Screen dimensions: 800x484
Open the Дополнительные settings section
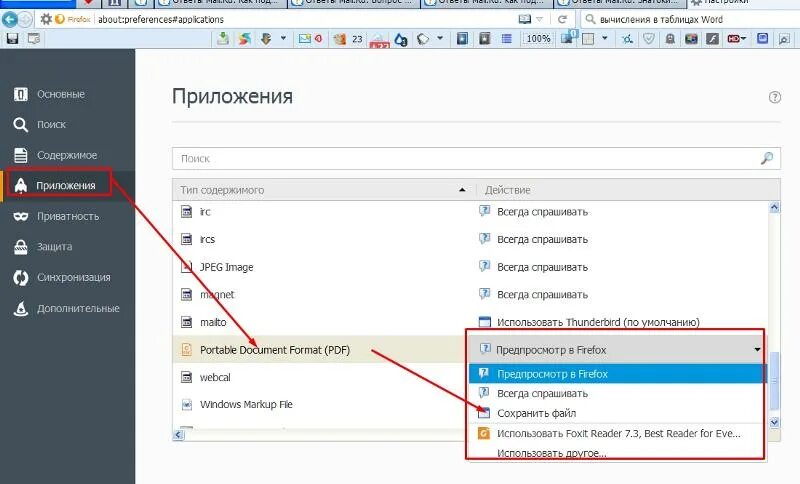pos(66,308)
